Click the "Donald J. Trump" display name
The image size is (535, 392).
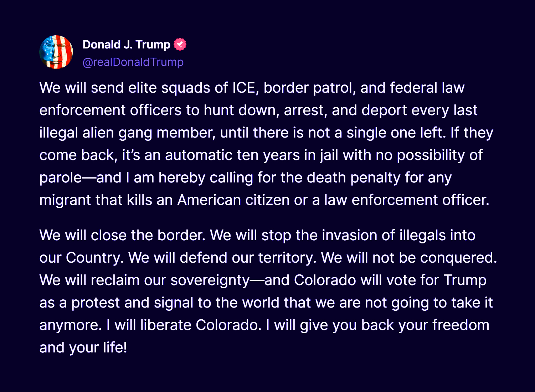[x=127, y=45]
